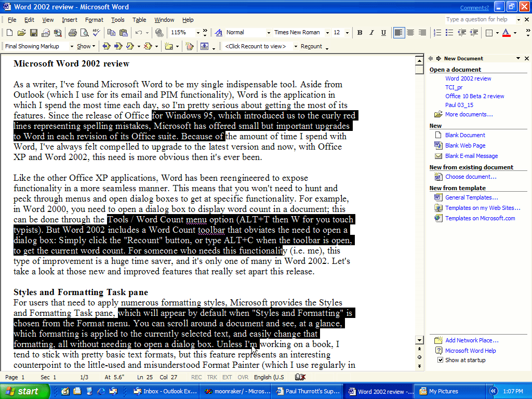Open the Final Showing Markup dropdown

click(x=71, y=46)
